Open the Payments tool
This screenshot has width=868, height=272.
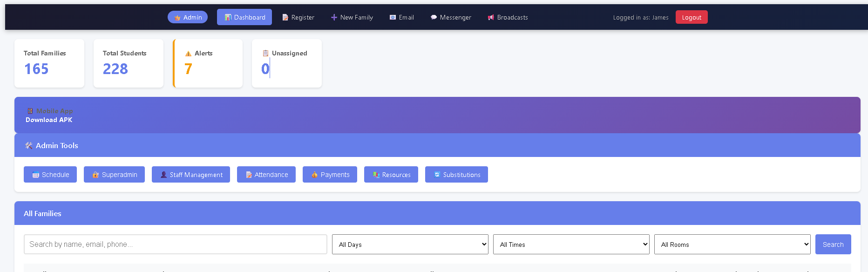pyautogui.click(x=330, y=175)
